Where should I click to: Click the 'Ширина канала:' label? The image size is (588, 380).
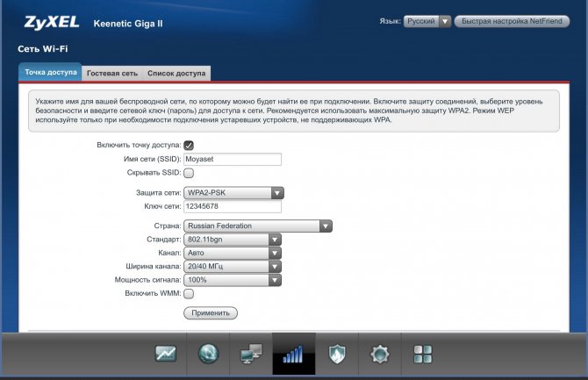click(x=154, y=266)
